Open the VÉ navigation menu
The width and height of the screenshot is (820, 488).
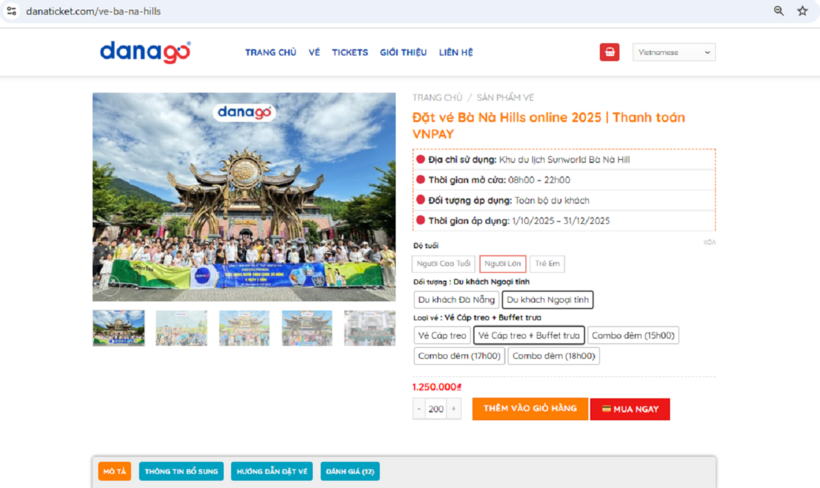pyautogui.click(x=314, y=52)
